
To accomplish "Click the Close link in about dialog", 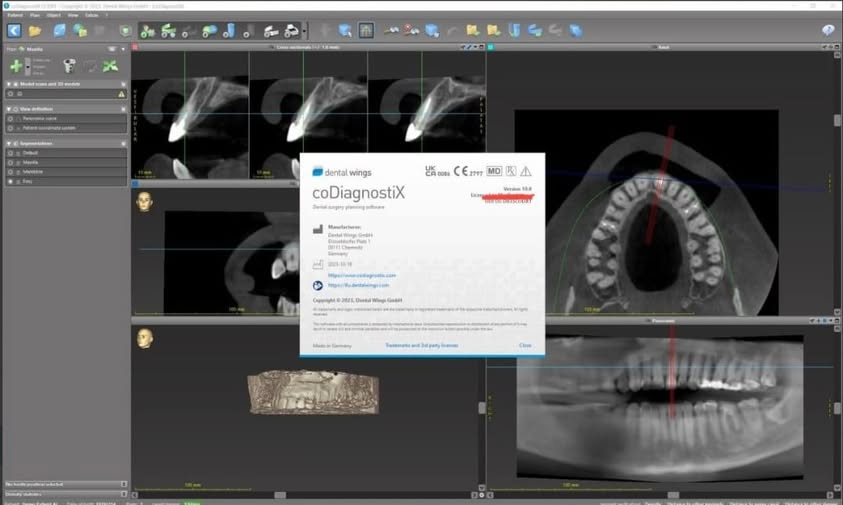I will (525, 345).
